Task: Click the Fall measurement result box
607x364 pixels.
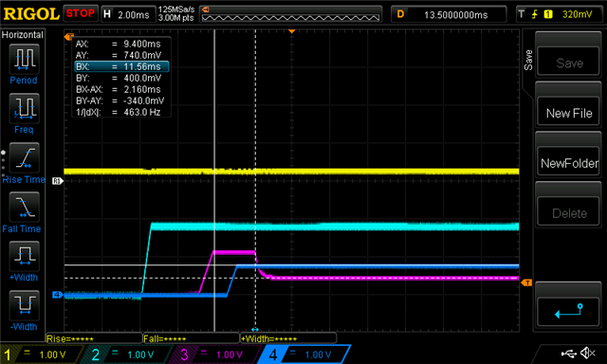Action: tap(191, 338)
